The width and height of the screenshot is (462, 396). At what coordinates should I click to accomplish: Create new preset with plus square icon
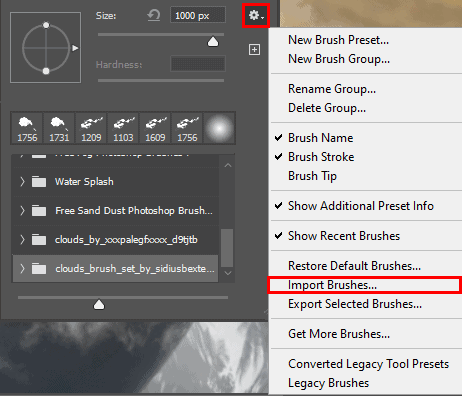(x=254, y=50)
